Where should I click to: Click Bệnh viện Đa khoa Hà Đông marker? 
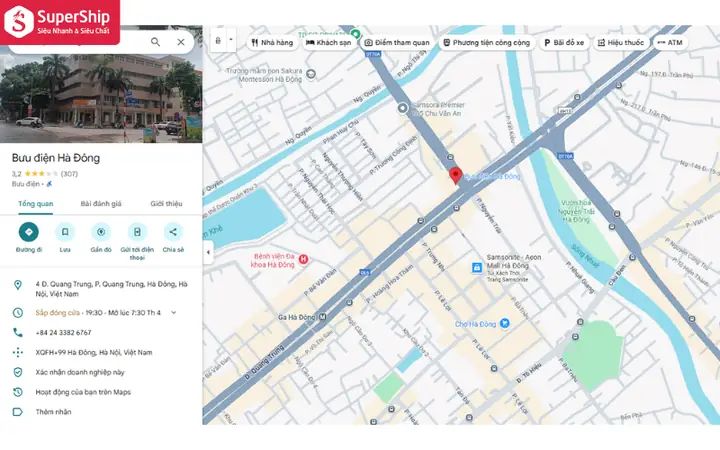(x=303, y=259)
